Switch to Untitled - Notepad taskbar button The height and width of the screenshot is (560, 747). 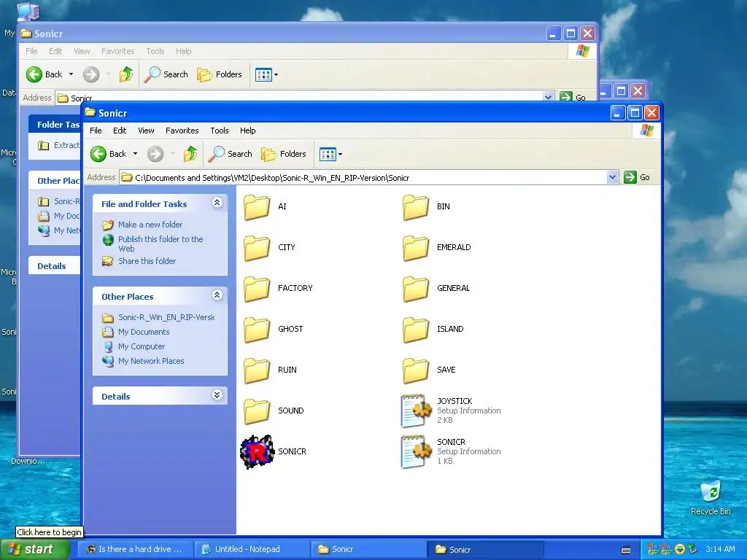[x=252, y=550]
